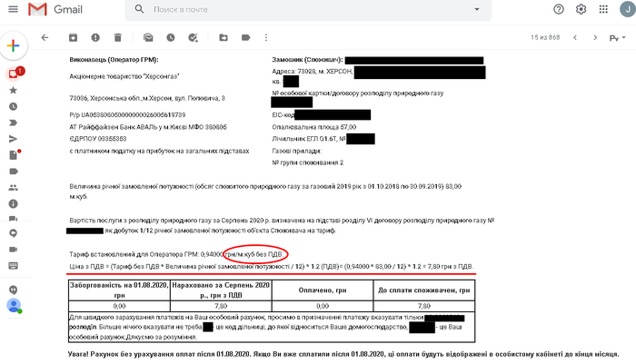Viewport: 636px width, 364px height.
Task: Open the Labels menu
Action: [x=244, y=38]
